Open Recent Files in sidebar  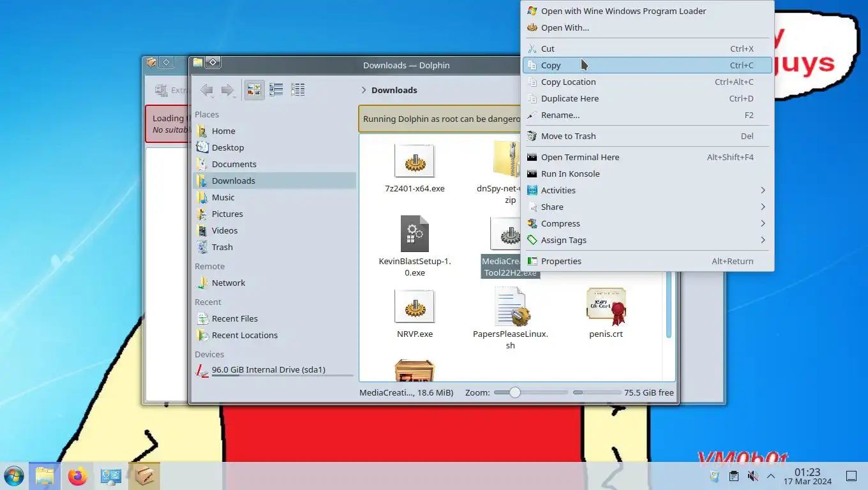click(x=274, y=318)
